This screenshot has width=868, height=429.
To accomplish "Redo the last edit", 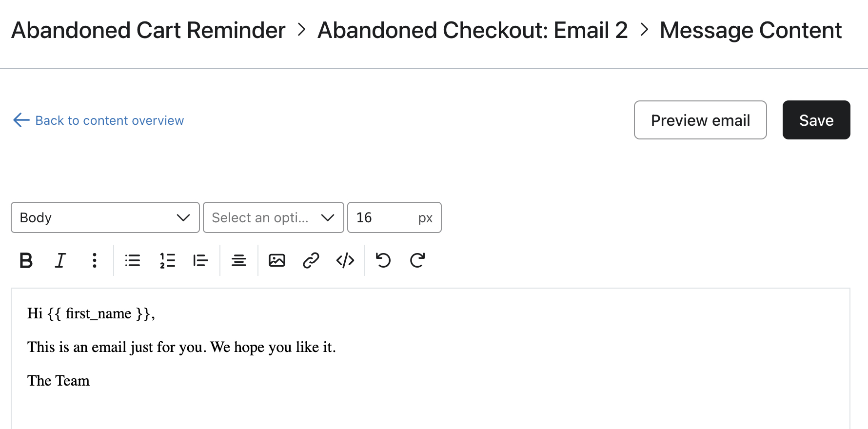I will click(417, 260).
